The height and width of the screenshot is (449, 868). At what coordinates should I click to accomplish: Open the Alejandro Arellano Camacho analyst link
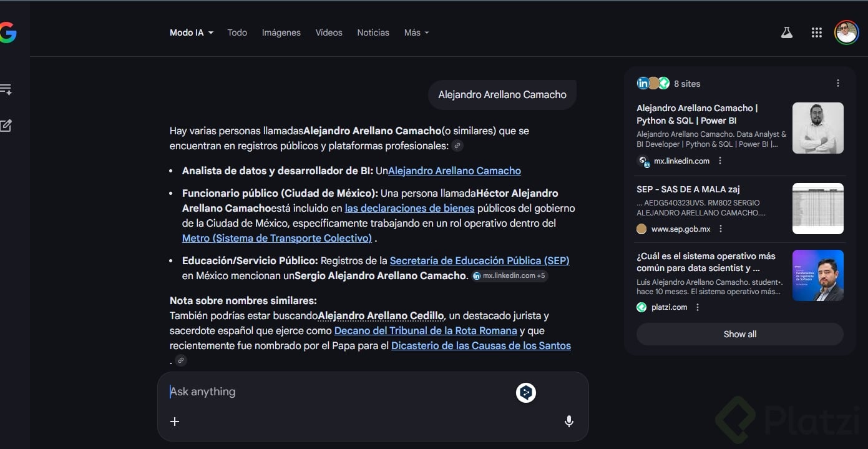(x=454, y=170)
